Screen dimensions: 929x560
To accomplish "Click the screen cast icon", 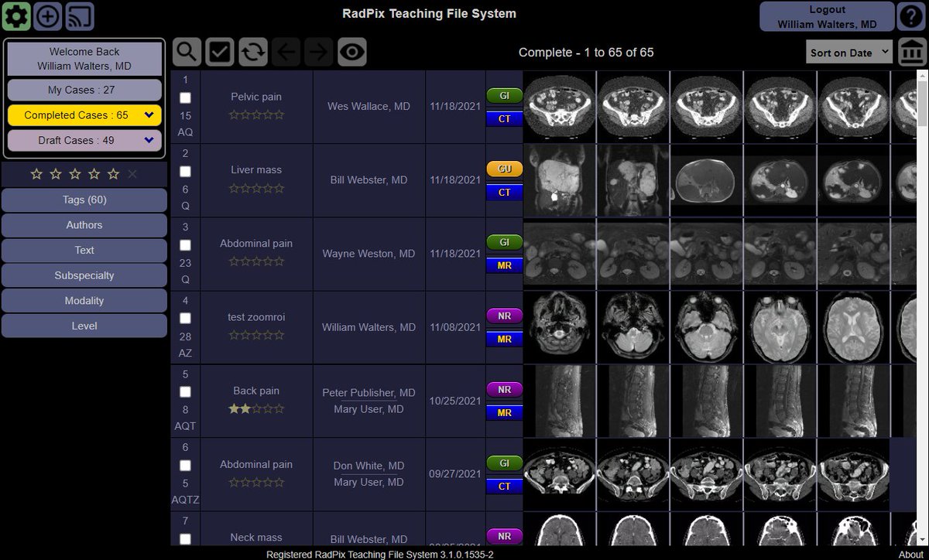I will pyautogui.click(x=80, y=15).
